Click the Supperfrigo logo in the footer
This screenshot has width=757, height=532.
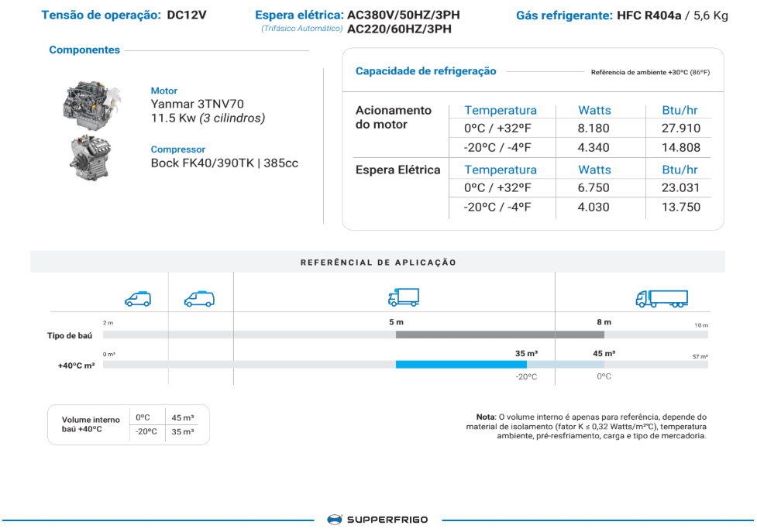click(x=377, y=520)
